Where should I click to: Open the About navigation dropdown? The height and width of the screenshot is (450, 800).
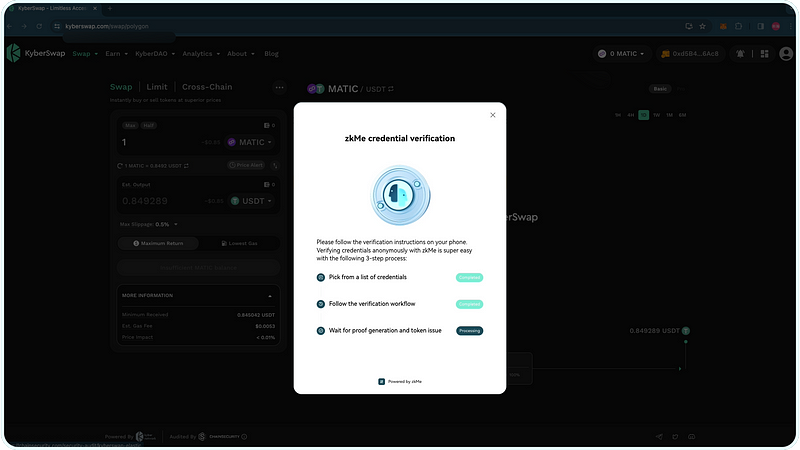pos(241,54)
